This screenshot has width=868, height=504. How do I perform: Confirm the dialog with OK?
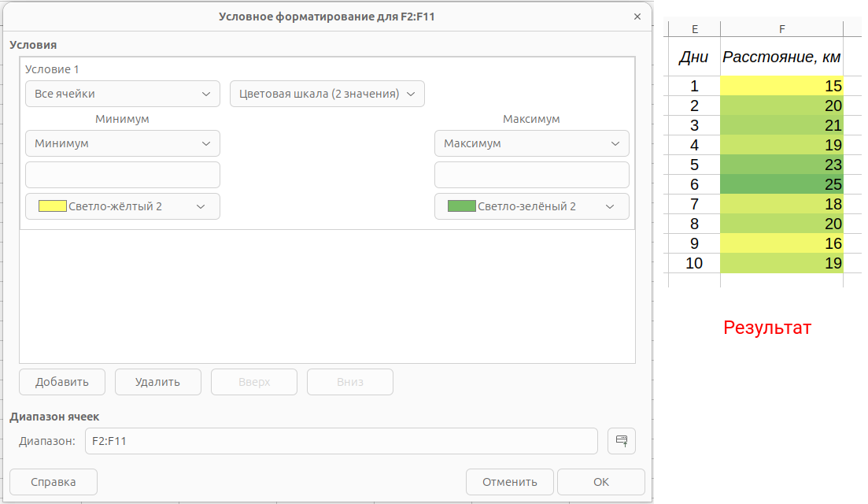pyautogui.click(x=601, y=482)
